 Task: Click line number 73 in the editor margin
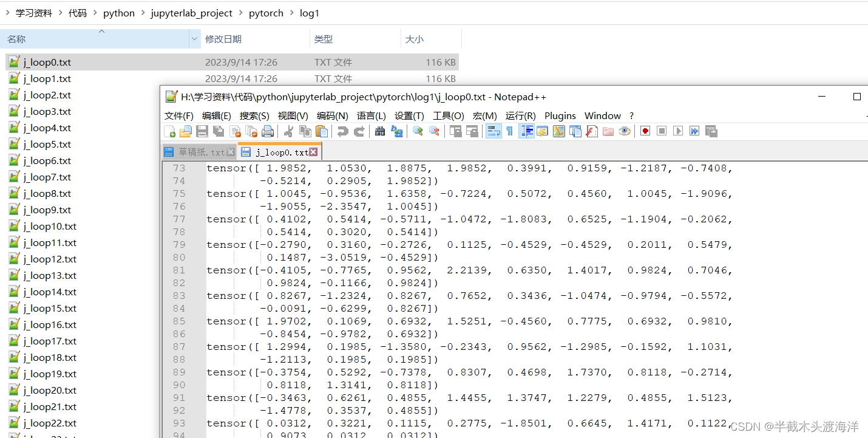pos(178,168)
